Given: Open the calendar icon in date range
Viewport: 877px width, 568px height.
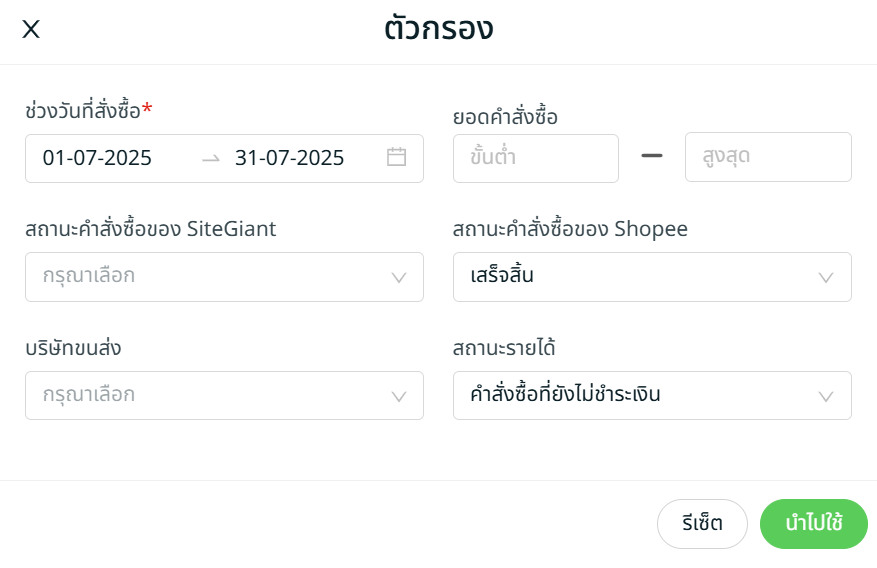Looking at the screenshot, I should tap(396, 157).
